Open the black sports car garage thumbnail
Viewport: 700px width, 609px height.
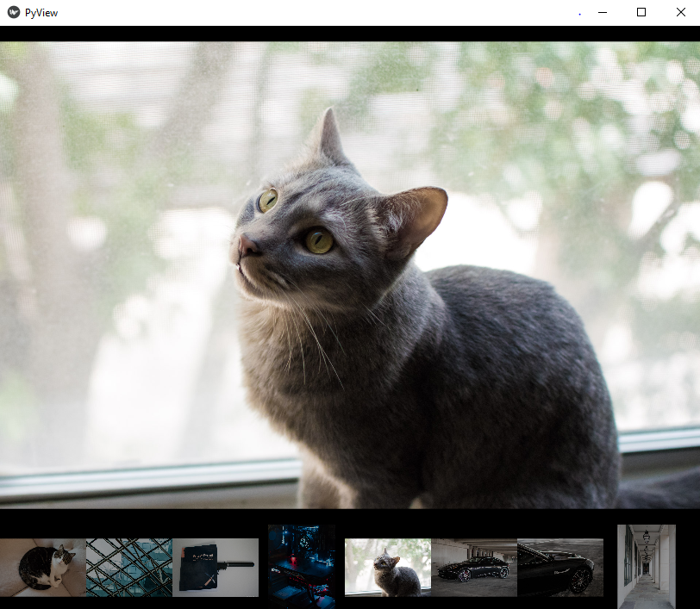[474, 568]
